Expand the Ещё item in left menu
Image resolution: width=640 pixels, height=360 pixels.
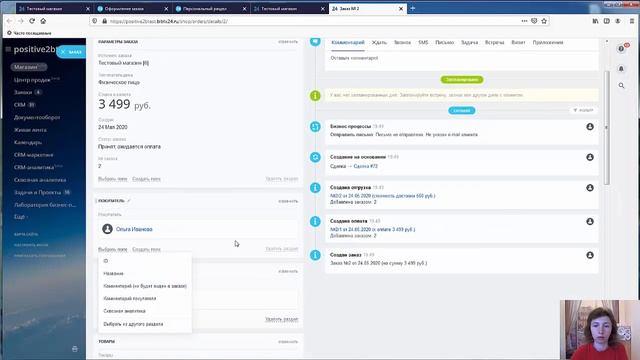click(21, 216)
